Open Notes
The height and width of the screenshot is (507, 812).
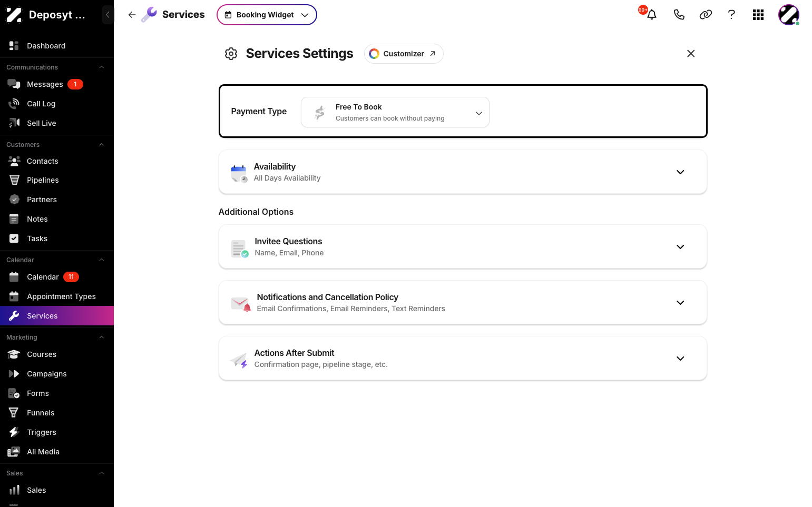(57, 219)
